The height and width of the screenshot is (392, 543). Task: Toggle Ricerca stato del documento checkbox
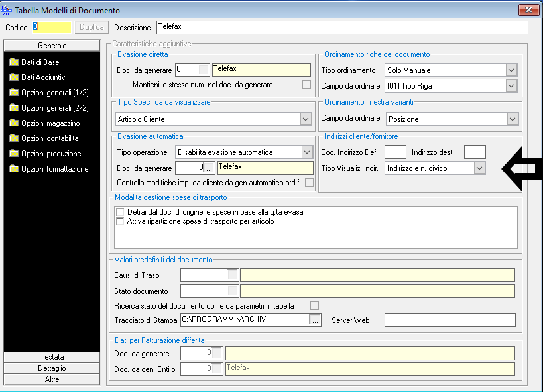pyautogui.click(x=314, y=306)
